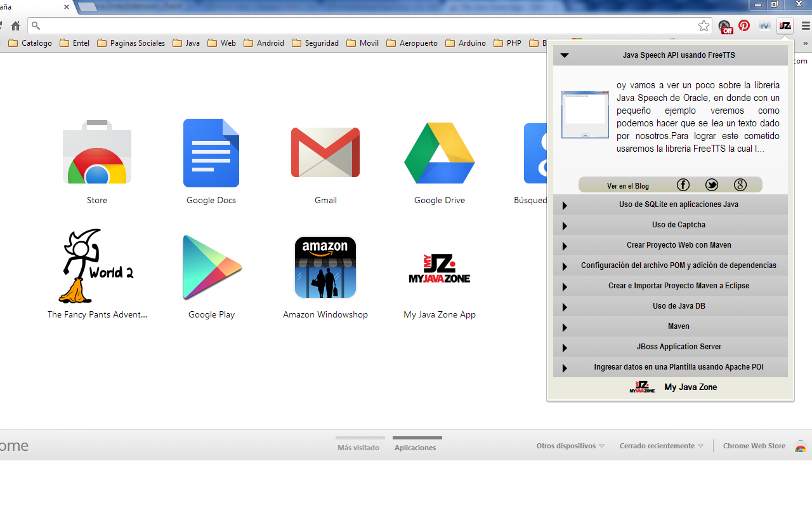Show more bookmarks with the chevron

[x=806, y=43]
